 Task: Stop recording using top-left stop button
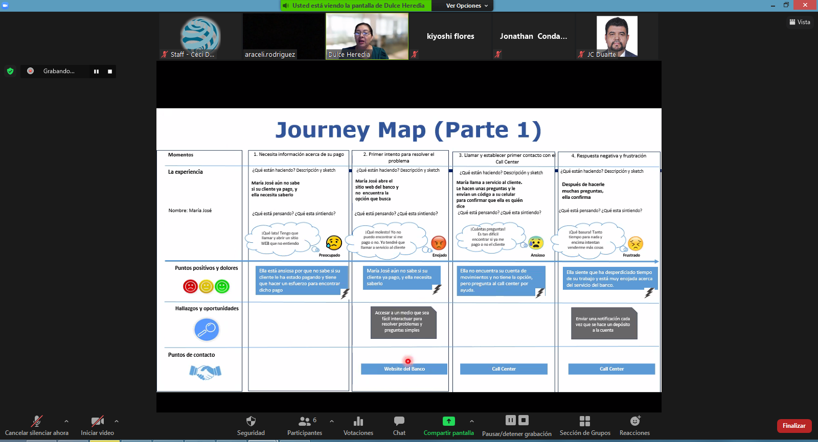110,72
